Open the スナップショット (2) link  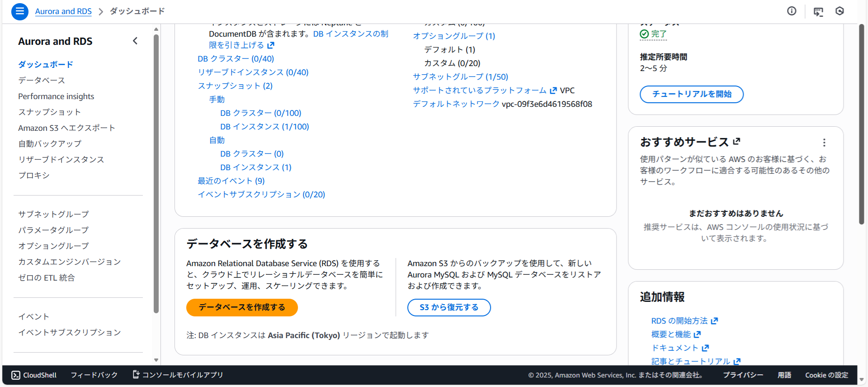coord(235,86)
